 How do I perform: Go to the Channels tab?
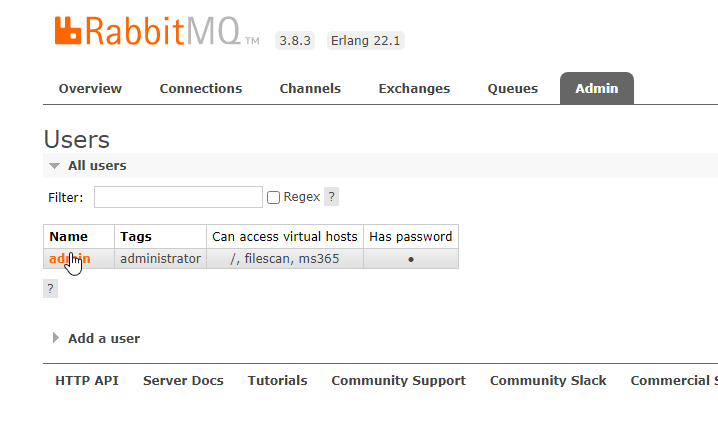[x=310, y=89]
